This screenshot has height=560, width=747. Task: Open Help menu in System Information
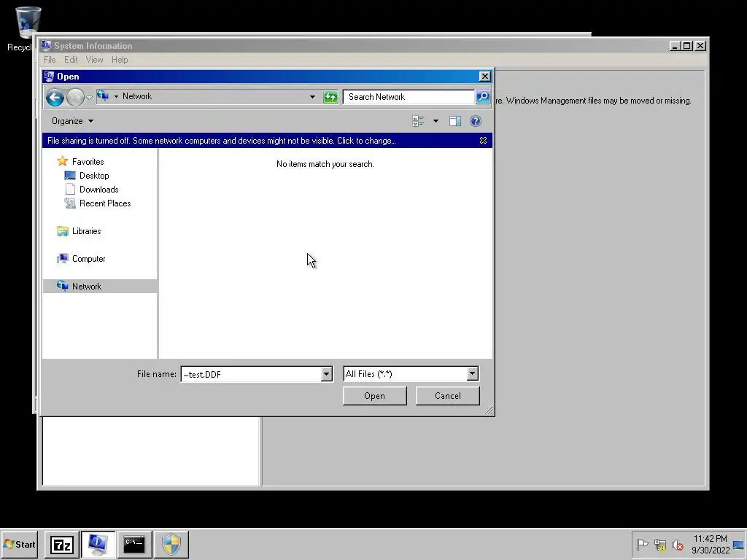click(120, 60)
